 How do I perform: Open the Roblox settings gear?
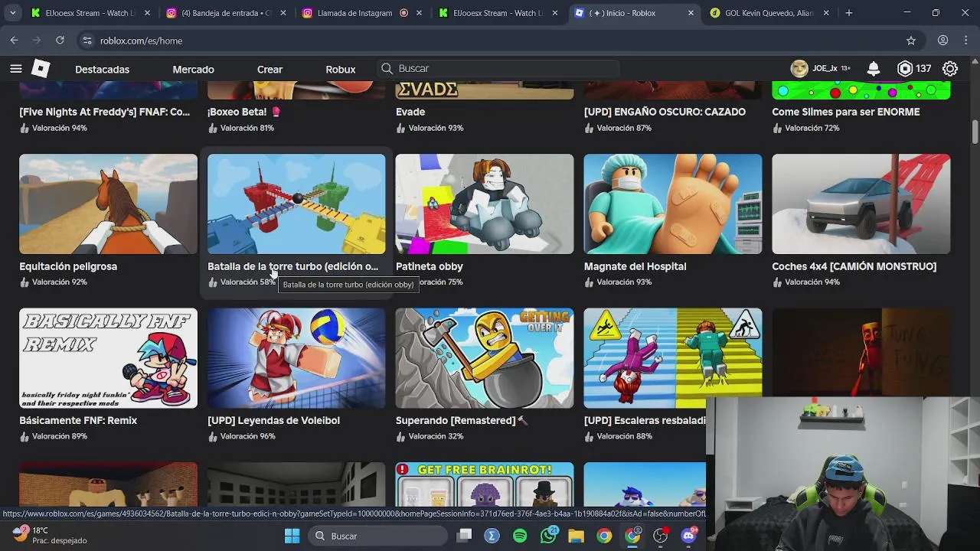point(950,69)
